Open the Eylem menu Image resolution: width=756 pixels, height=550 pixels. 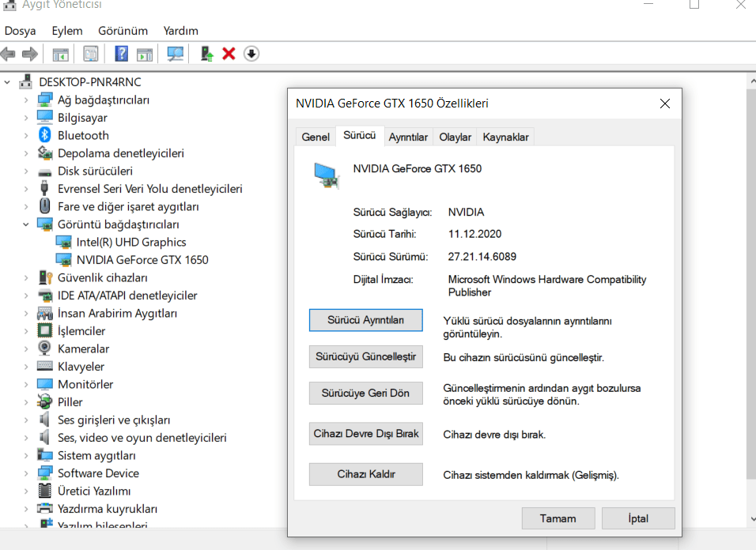(67, 31)
